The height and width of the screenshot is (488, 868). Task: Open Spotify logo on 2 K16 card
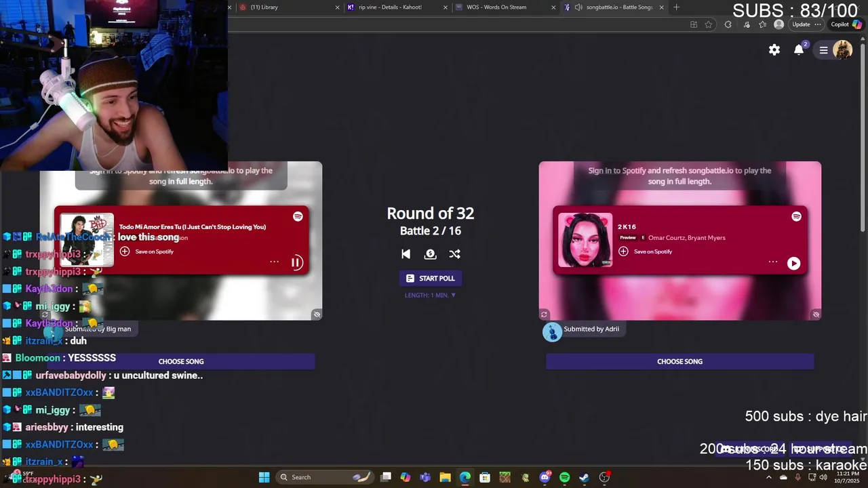796,216
